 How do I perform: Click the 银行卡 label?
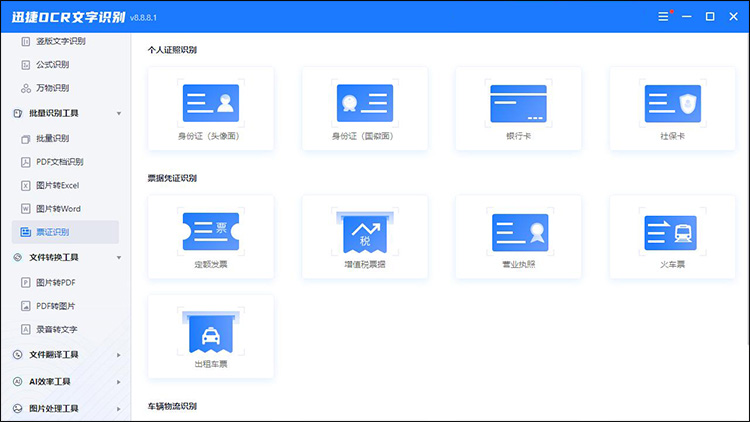point(518,136)
